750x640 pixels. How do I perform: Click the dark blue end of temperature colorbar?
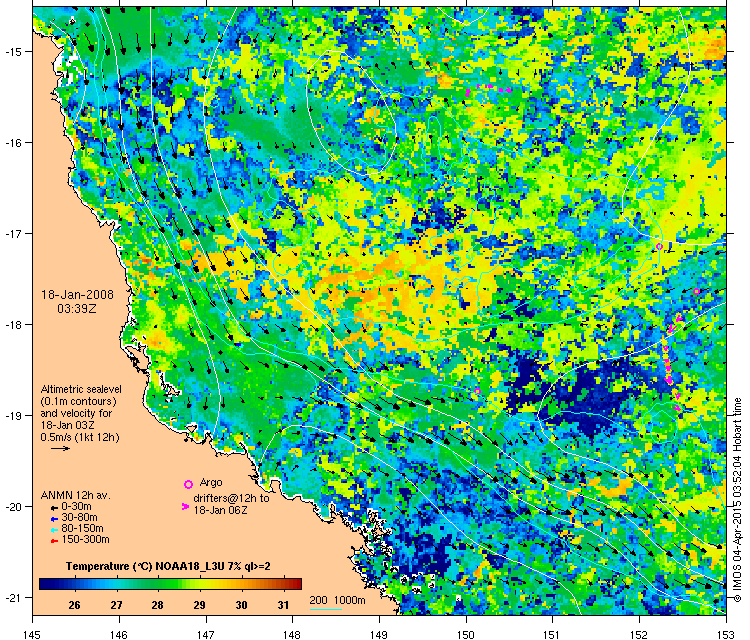click(x=45, y=584)
